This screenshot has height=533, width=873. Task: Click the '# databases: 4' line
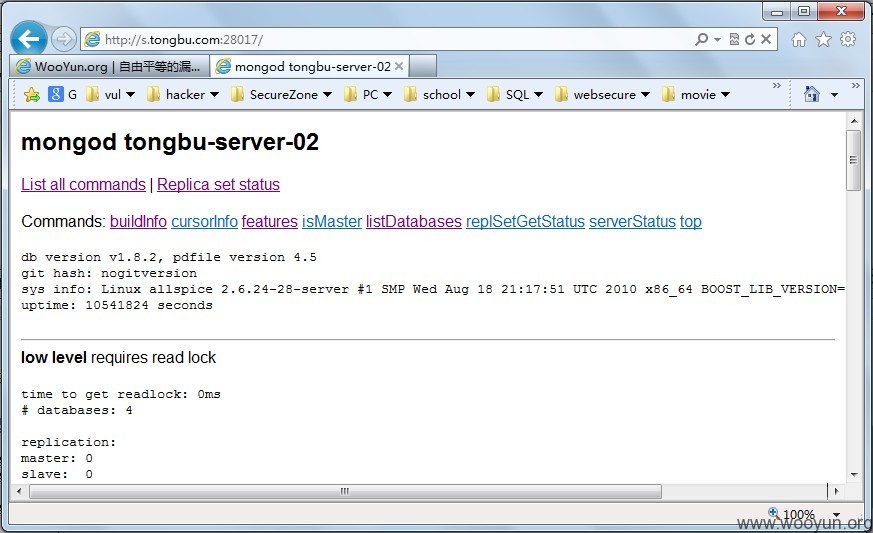[77, 410]
